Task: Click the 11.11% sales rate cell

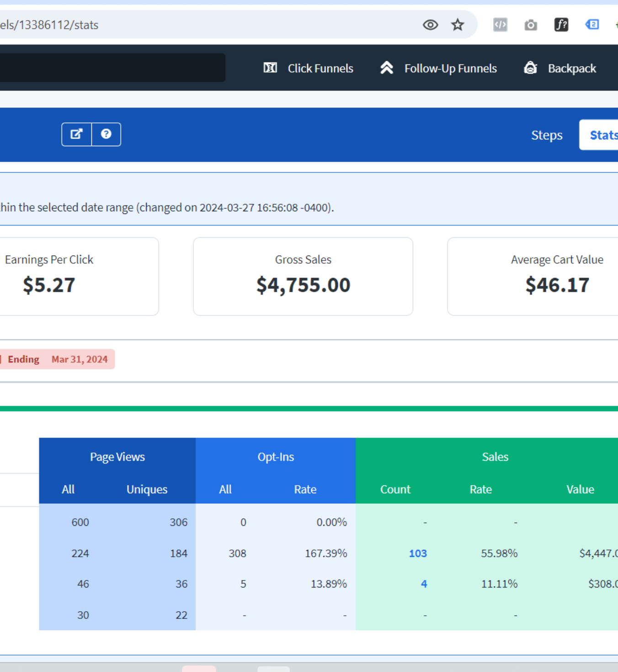Action: [x=499, y=584]
